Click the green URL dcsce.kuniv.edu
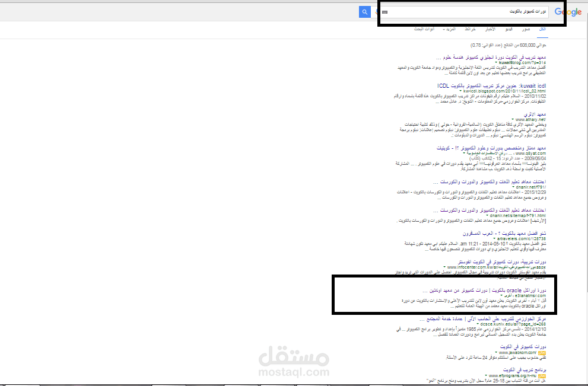The image size is (588, 386). (x=513, y=324)
